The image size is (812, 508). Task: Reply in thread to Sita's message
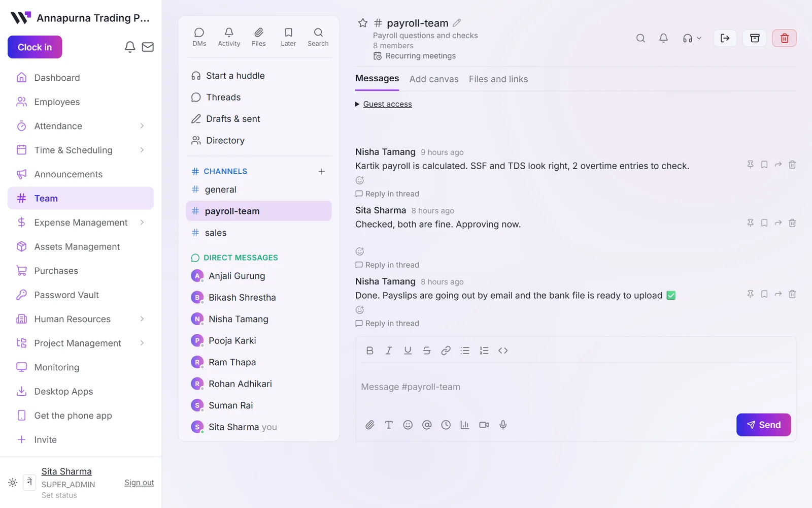pyautogui.click(x=387, y=265)
